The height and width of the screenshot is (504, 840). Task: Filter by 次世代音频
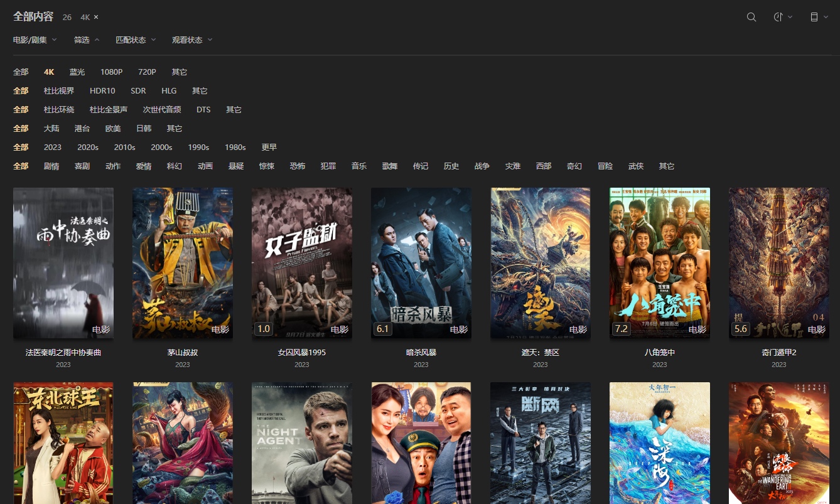click(162, 110)
